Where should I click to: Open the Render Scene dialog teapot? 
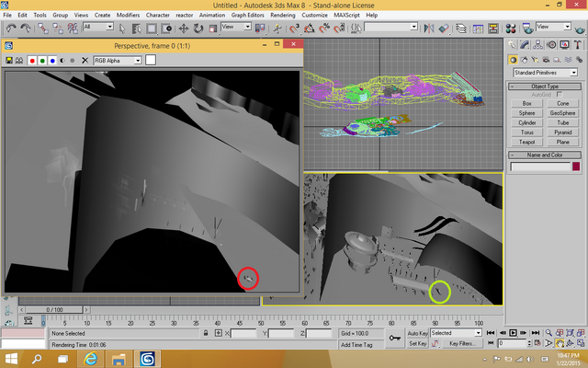[x=527, y=29]
